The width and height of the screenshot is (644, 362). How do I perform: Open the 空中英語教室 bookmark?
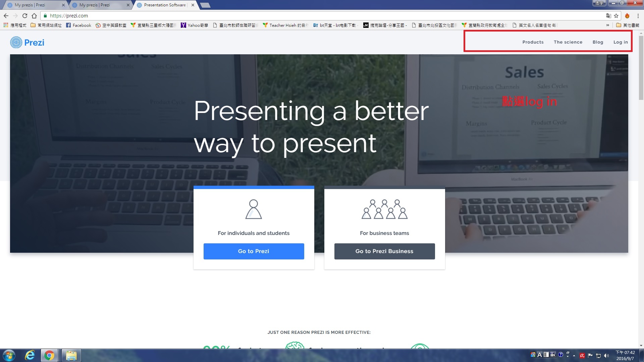click(x=111, y=25)
